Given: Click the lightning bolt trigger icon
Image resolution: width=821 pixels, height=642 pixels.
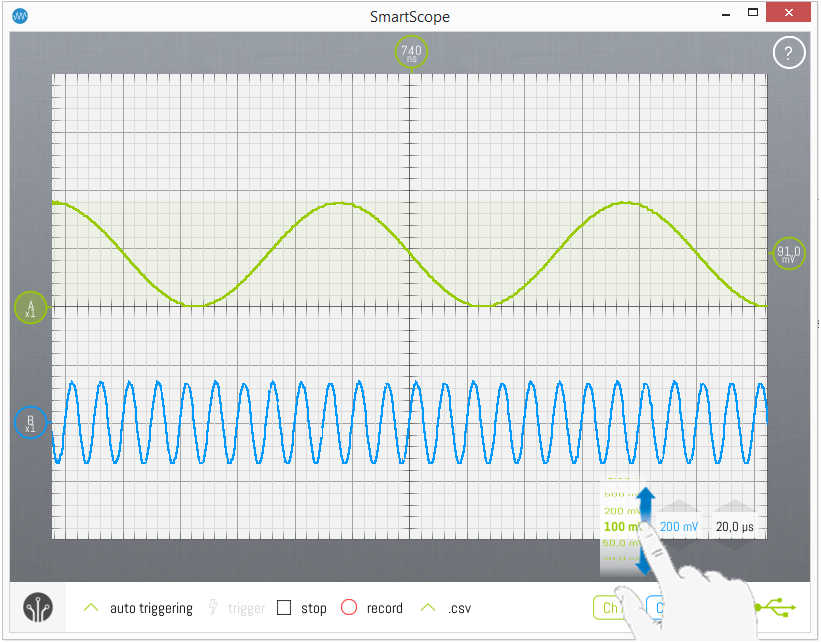Looking at the screenshot, I should tap(212, 607).
